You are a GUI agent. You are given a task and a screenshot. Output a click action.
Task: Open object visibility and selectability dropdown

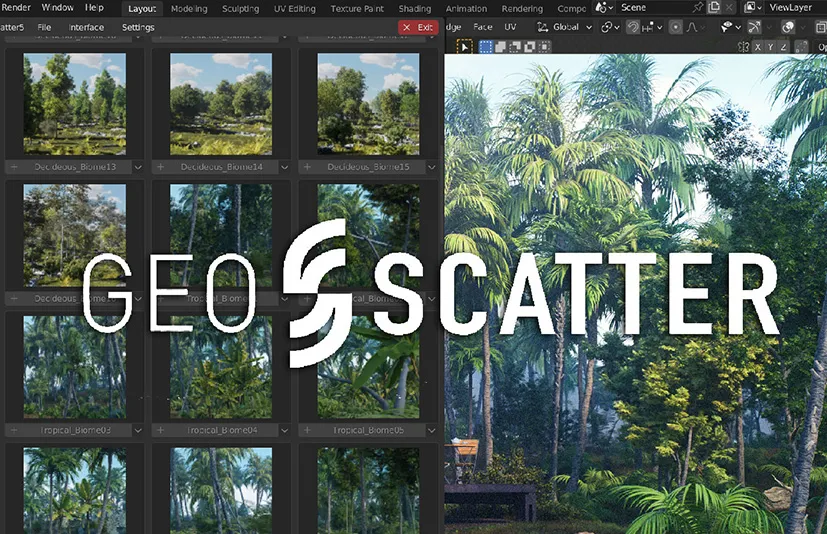731,27
